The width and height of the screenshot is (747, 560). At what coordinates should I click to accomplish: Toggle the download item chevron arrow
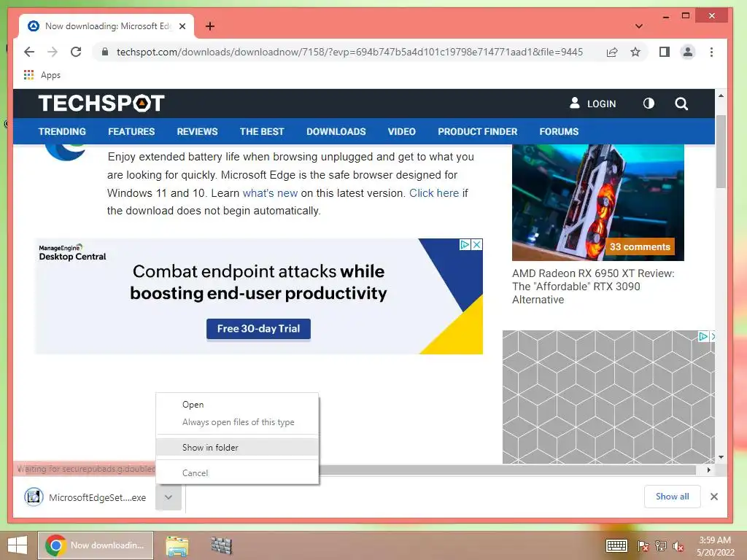click(x=169, y=497)
